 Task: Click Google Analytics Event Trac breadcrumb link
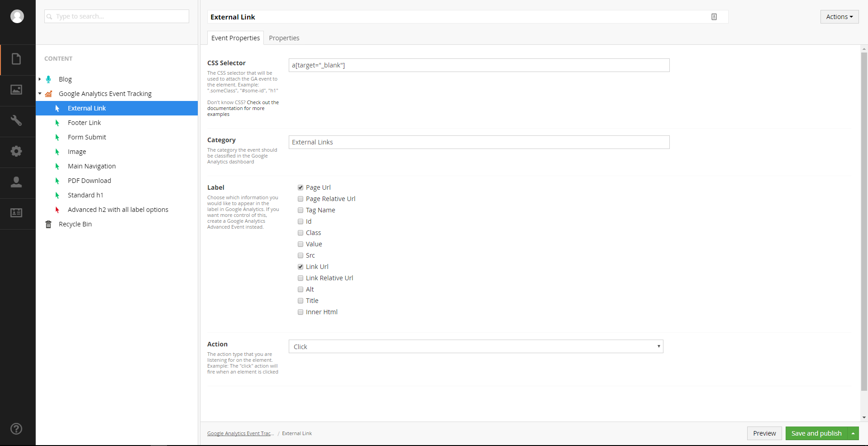point(240,433)
